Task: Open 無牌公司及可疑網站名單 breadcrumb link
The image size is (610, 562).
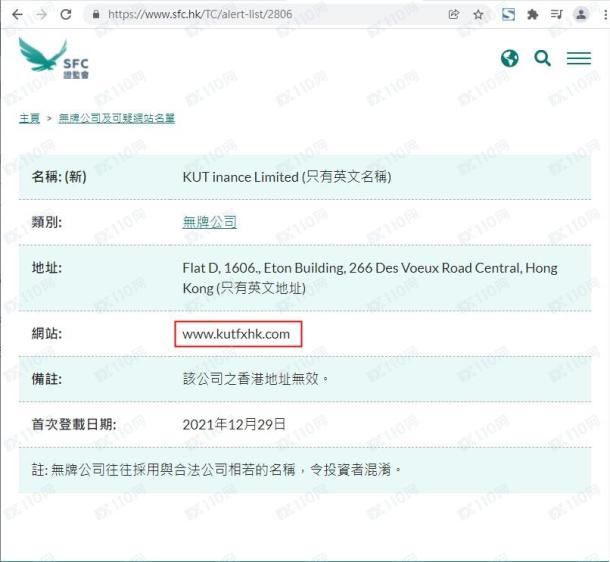Action: pyautogui.click(x=117, y=118)
